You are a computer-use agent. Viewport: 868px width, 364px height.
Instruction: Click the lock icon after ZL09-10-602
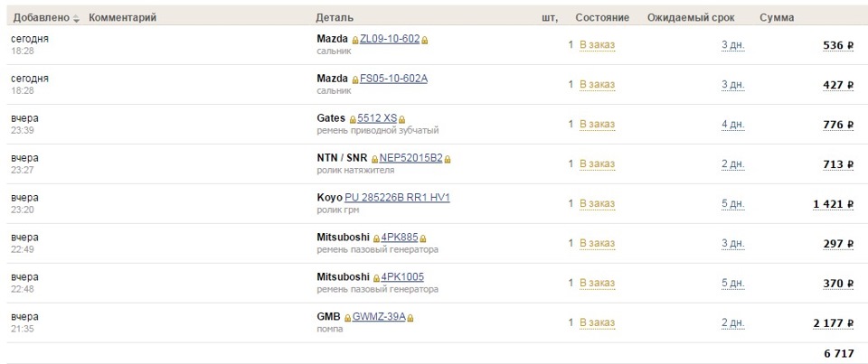coord(424,41)
